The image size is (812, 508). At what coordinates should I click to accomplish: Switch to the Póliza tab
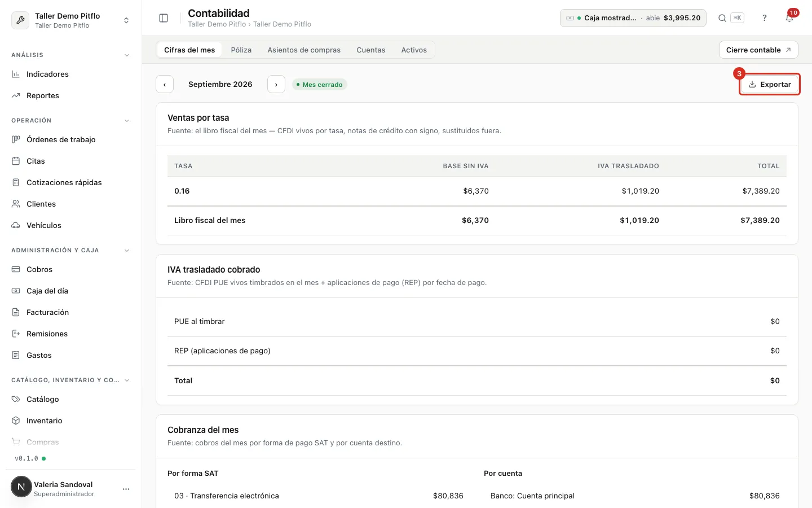241,50
